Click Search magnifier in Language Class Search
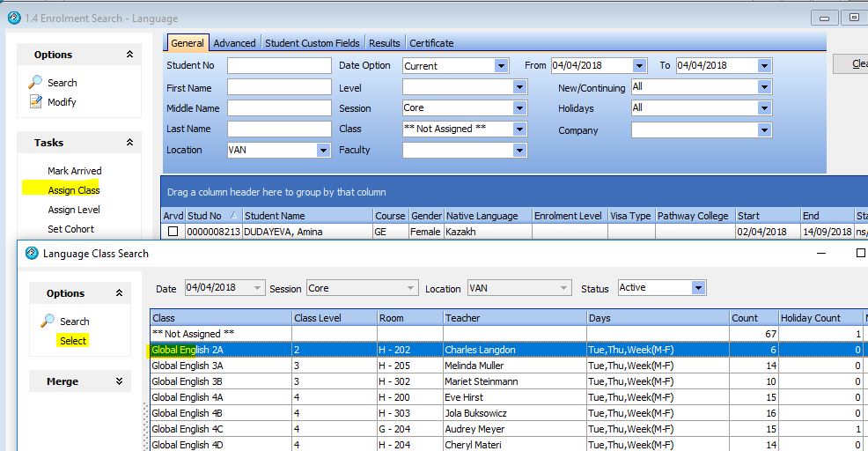Image resolution: width=868 pixels, height=451 pixels. (x=48, y=322)
